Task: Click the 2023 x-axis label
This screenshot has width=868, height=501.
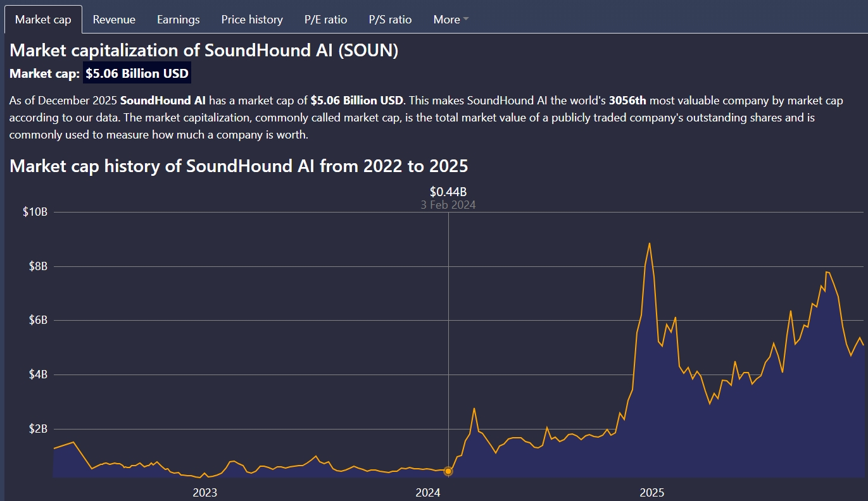Action: (204, 493)
